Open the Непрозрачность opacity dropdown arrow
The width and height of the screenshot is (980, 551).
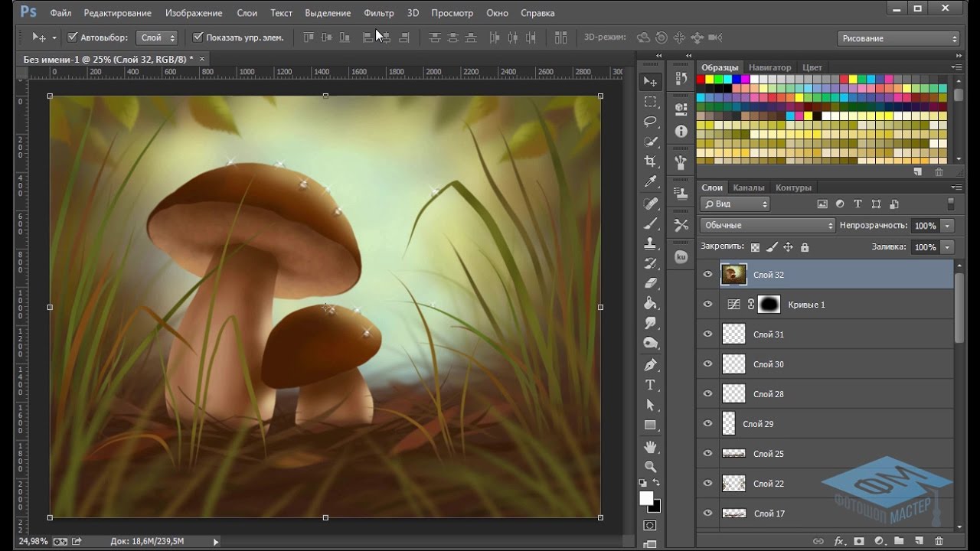coord(948,226)
